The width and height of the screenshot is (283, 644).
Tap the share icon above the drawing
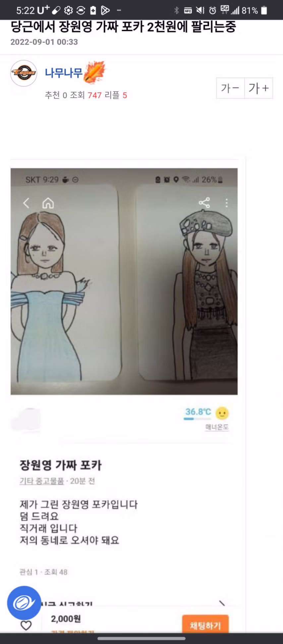pyautogui.click(x=204, y=203)
